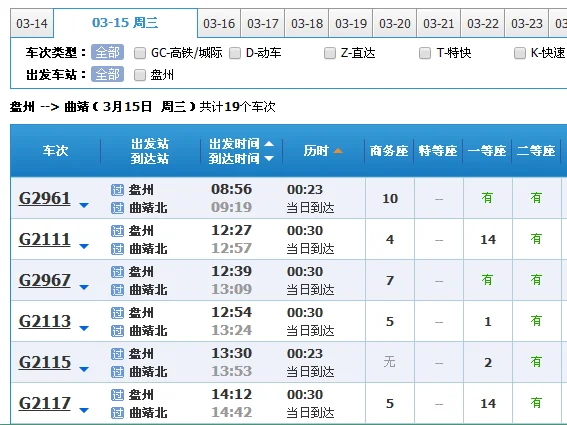
Task: Click G2961 business seat count 10
Action: [x=390, y=199]
